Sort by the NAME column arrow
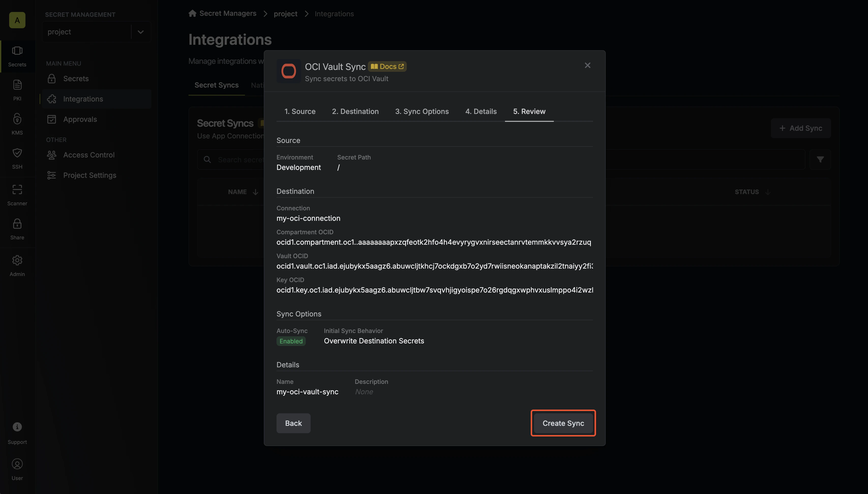This screenshot has width=868, height=494. (x=255, y=192)
